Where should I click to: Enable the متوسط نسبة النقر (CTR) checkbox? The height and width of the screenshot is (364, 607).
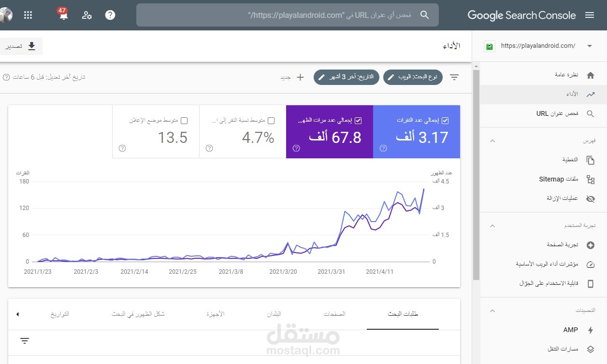(271, 121)
